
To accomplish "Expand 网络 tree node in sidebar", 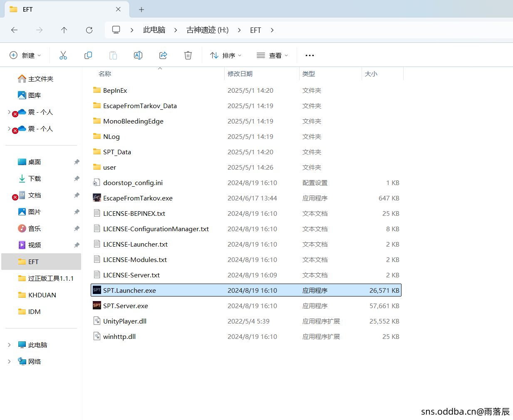I will click(x=9, y=361).
